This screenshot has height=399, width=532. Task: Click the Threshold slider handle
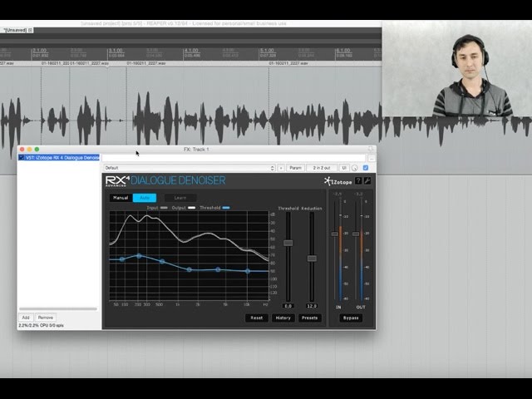288,243
